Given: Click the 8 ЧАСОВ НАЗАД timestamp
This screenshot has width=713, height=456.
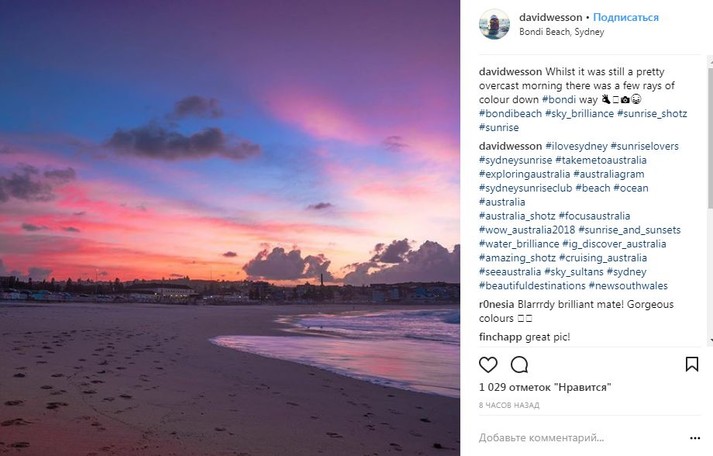Looking at the screenshot, I should point(509,405).
